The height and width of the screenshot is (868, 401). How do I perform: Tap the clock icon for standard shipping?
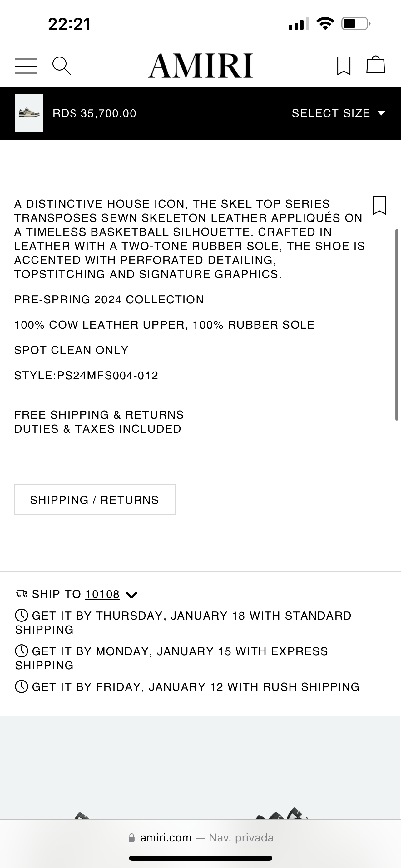tap(22, 616)
